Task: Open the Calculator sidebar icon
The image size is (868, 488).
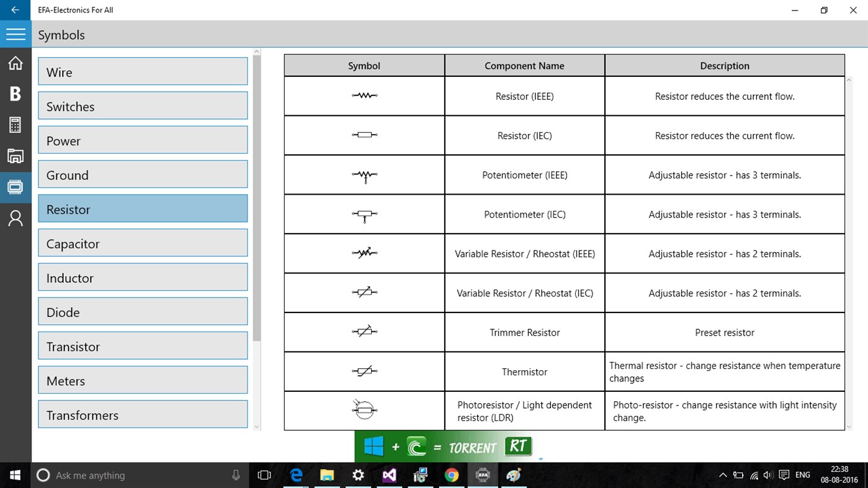Action: 16,125
